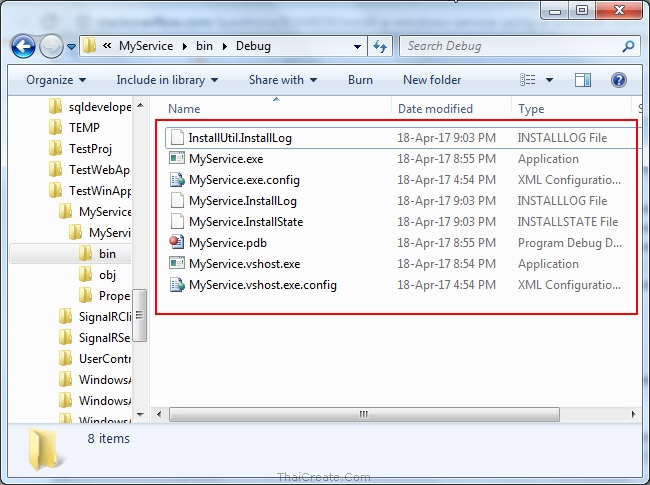
Task: Click bin in the address breadcrumb
Action: coord(204,46)
